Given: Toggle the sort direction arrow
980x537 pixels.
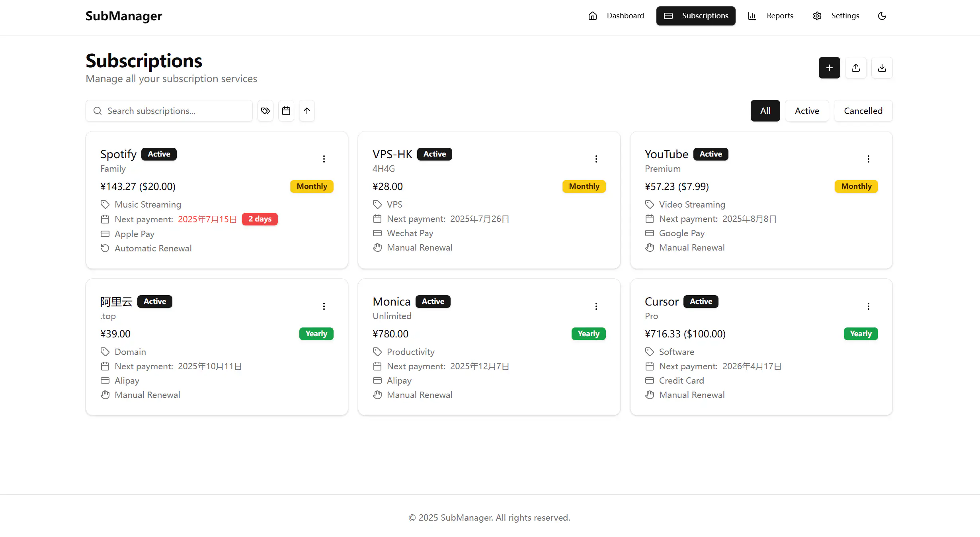Looking at the screenshot, I should (307, 111).
